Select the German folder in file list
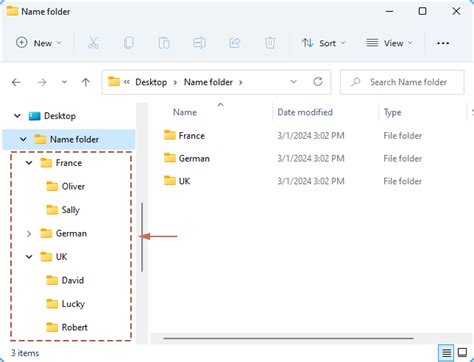The height and width of the screenshot is (362, 474). pyautogui.click(x=194, y=158)
